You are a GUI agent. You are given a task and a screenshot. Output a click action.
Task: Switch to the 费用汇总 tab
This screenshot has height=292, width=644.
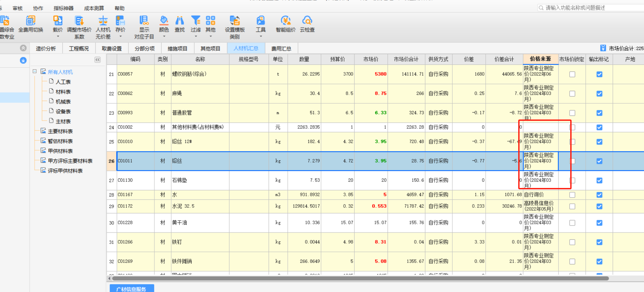[x=281, y=48]
